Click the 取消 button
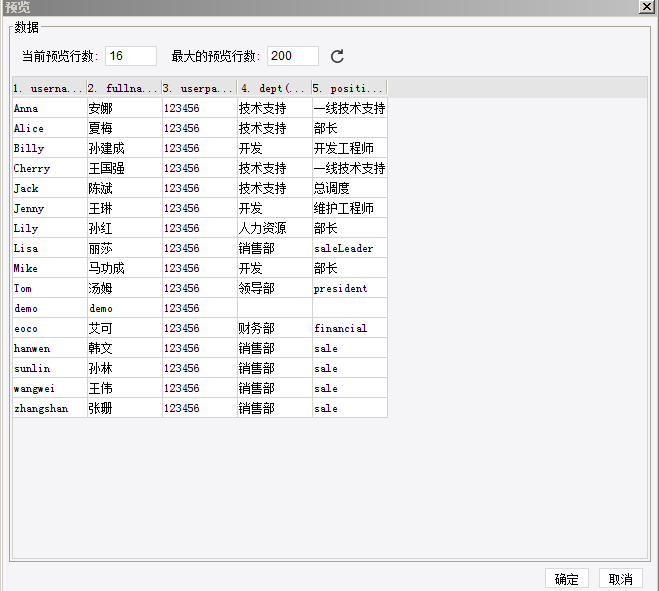This screenshot has height=591, width=659. click(621, 579)
